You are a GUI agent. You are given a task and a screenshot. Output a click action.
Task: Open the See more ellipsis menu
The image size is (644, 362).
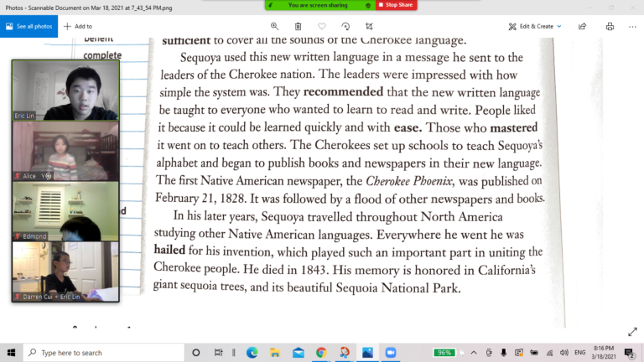632,26
